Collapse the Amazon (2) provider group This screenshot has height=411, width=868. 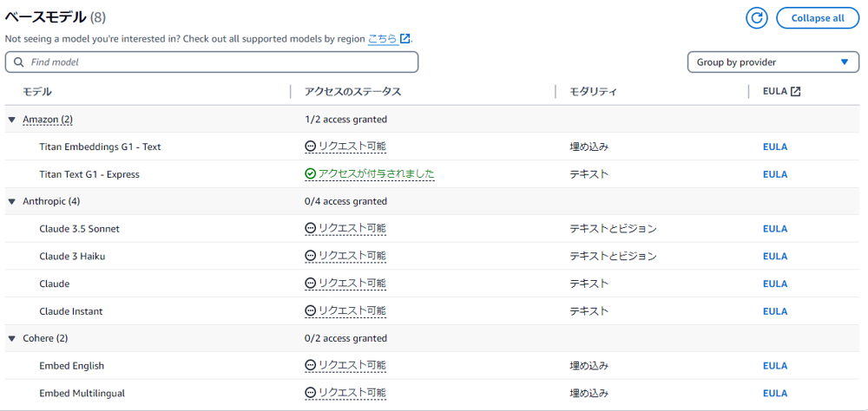(x=11, y=120)
